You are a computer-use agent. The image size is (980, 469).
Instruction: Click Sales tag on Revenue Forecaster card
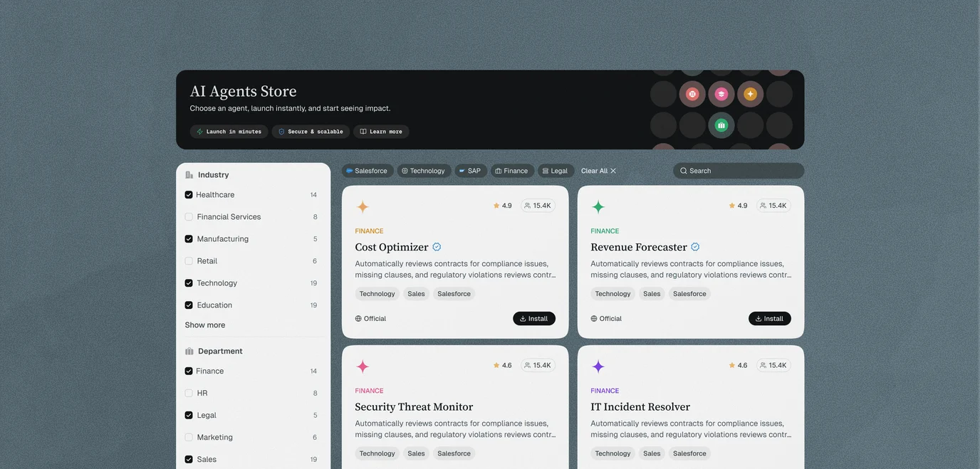tap(652, 294)
